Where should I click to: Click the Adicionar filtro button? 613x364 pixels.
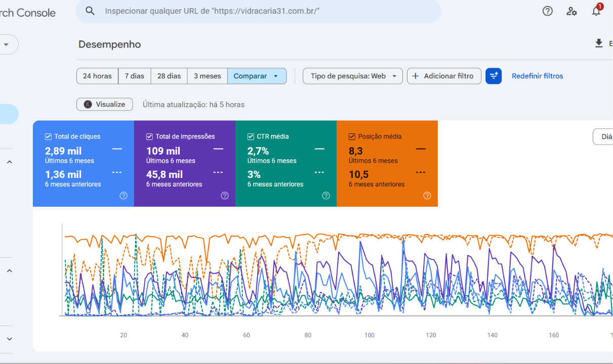444,76
